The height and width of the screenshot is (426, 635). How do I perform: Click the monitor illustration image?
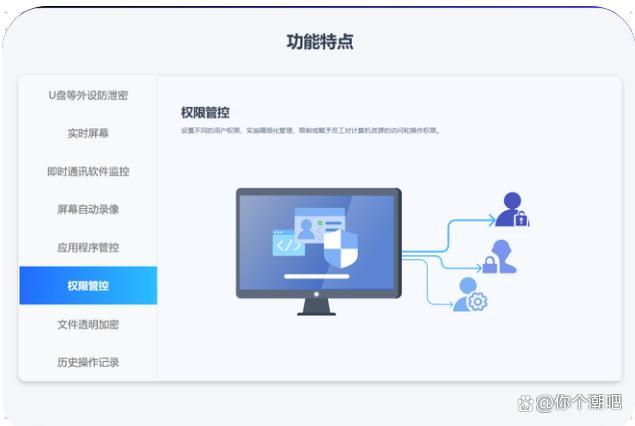pos(319,251)
